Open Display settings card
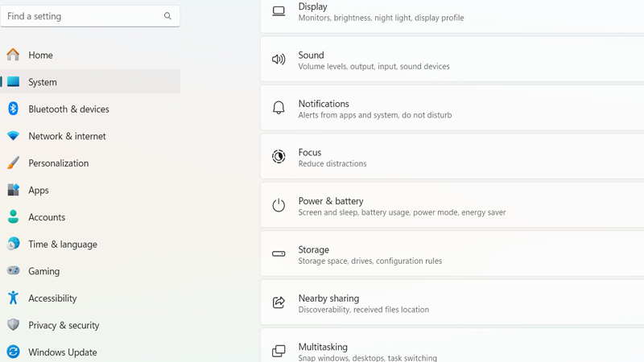Screen dimensions: 644x362 [452, 16]
